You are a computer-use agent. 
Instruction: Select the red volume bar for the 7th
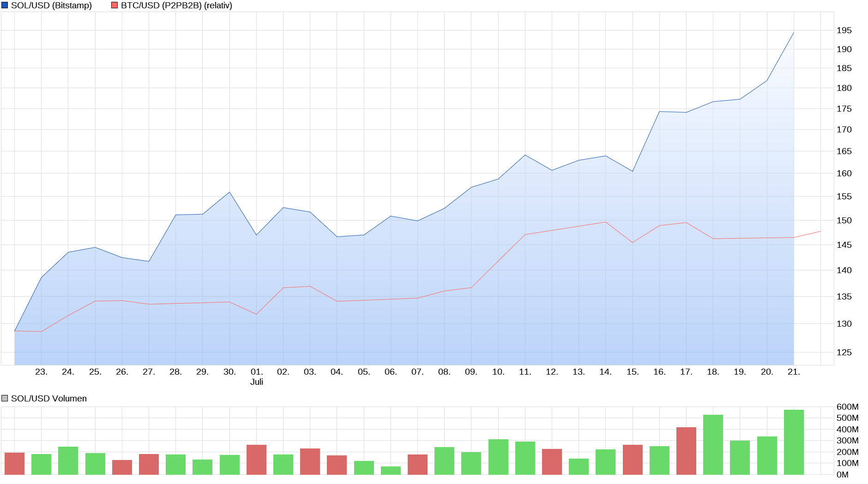pyautogui.click(x=417, y=465)
